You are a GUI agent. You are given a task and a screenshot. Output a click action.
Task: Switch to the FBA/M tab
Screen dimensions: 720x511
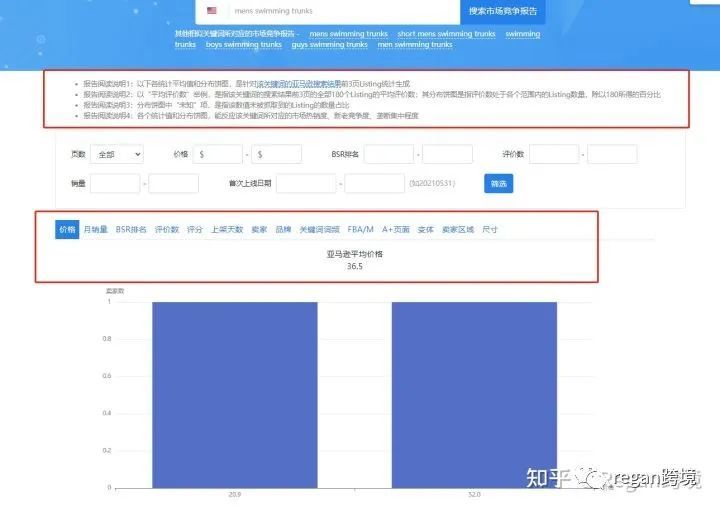tap(360, 230)
